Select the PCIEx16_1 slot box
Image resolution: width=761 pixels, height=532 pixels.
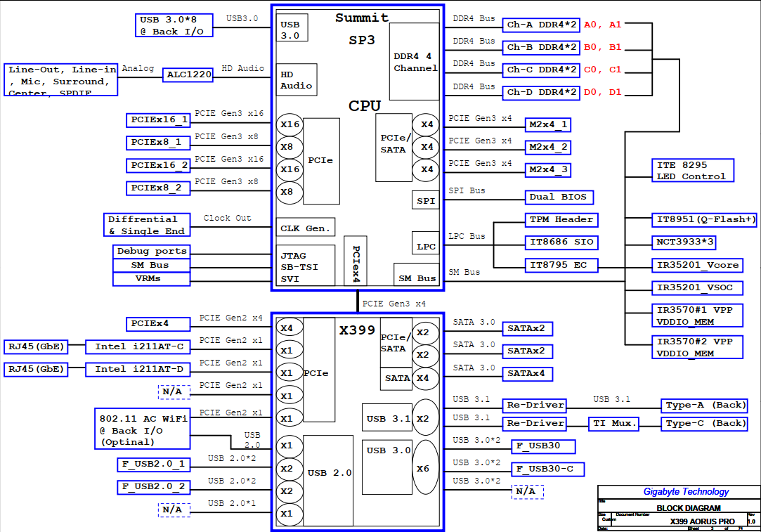pyautogui.click(x=158, y=120)
